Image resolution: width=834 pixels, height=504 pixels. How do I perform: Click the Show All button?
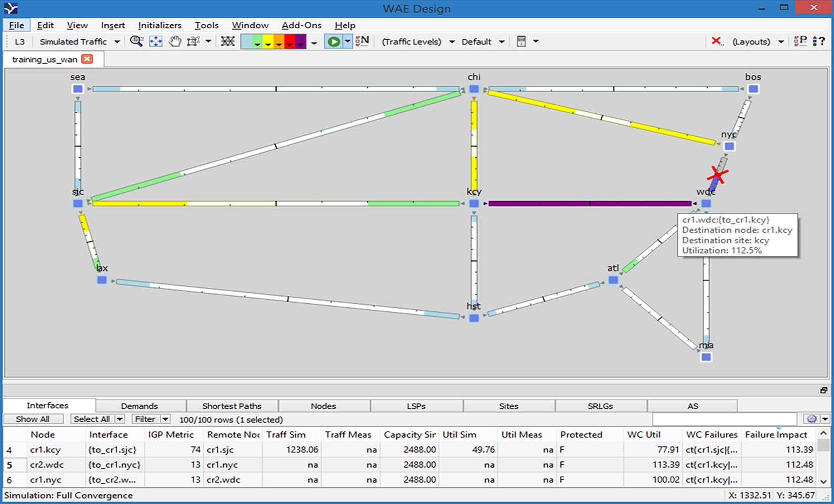click(x=33, y=419)
